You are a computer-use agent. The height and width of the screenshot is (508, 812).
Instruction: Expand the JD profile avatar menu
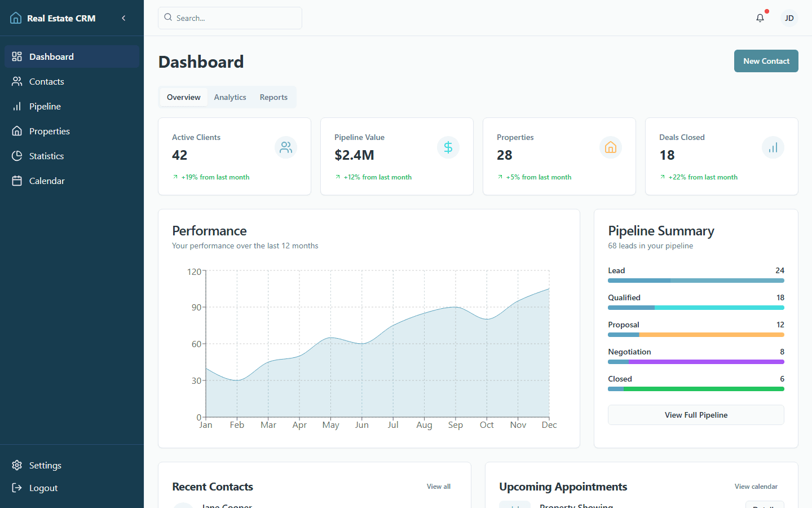789,18
